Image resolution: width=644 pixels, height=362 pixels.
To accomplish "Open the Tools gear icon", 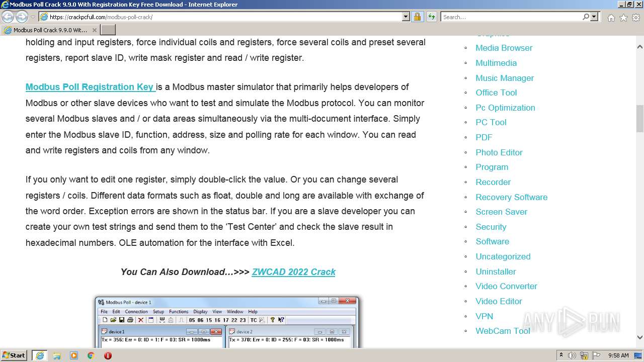I will point(636,17).
